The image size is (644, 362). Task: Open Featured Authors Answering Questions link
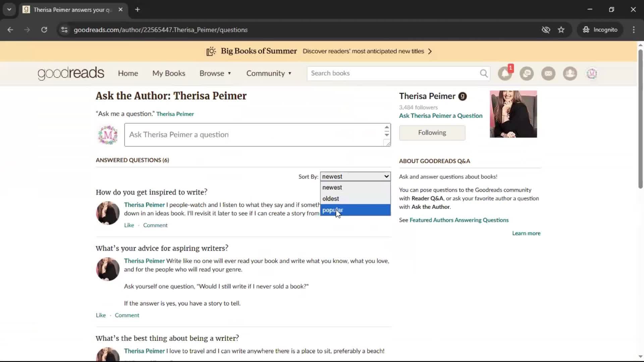click(459, 220)
